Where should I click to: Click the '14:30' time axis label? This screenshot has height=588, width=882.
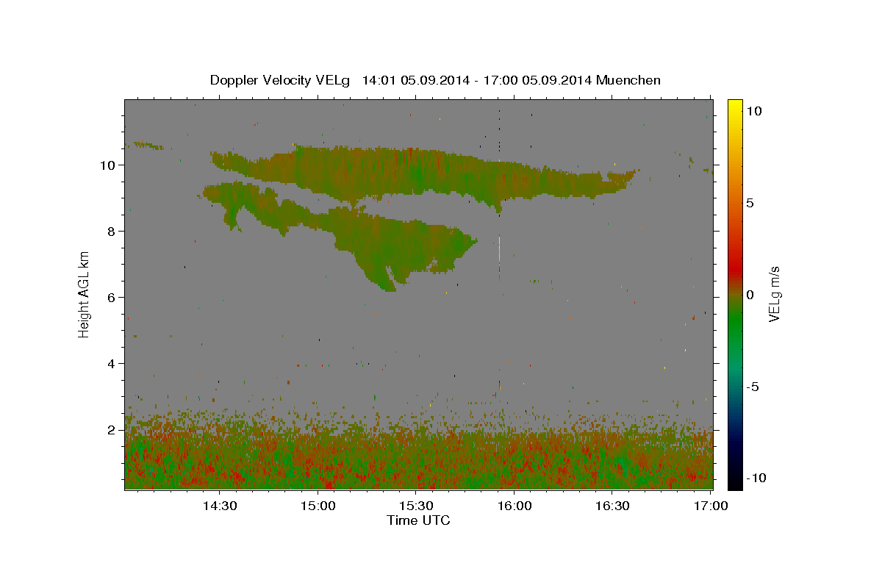coord(220,506)
